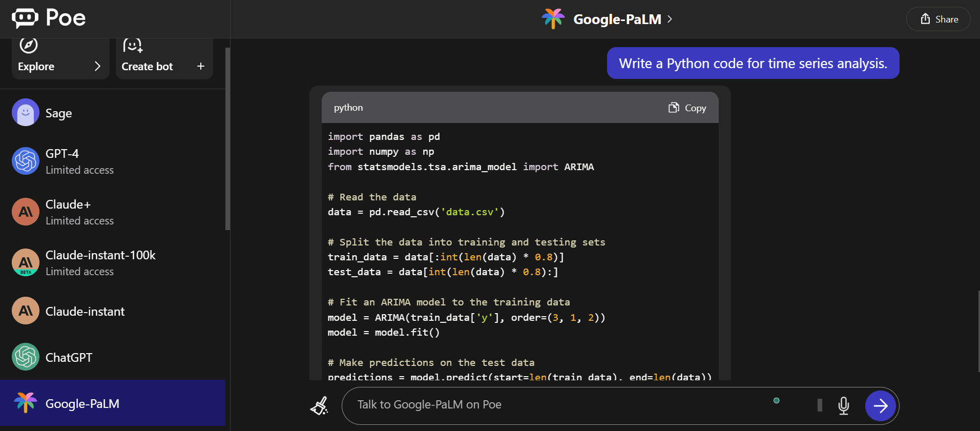The image size is (980, 431).
Task: Click the Create bot face icon
Action: click(x=133, y=45)
